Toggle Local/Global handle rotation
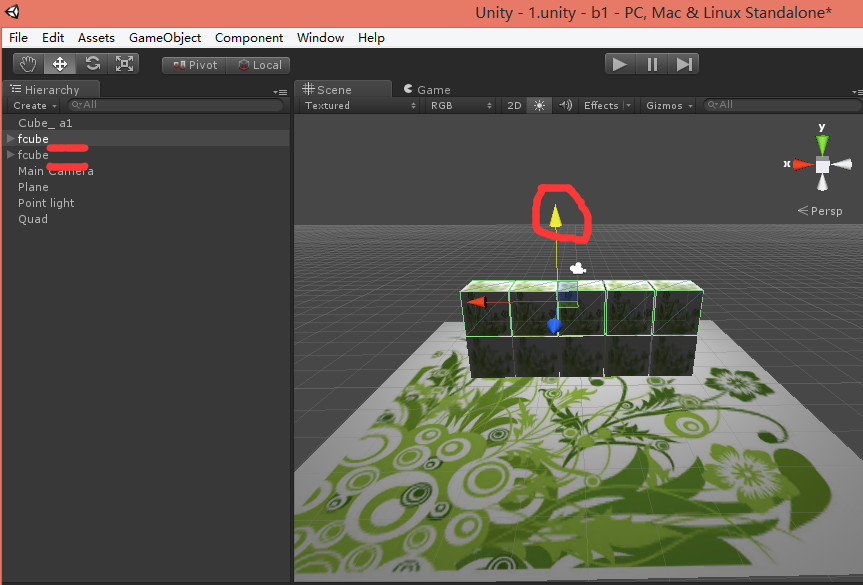 coord(258,65)
